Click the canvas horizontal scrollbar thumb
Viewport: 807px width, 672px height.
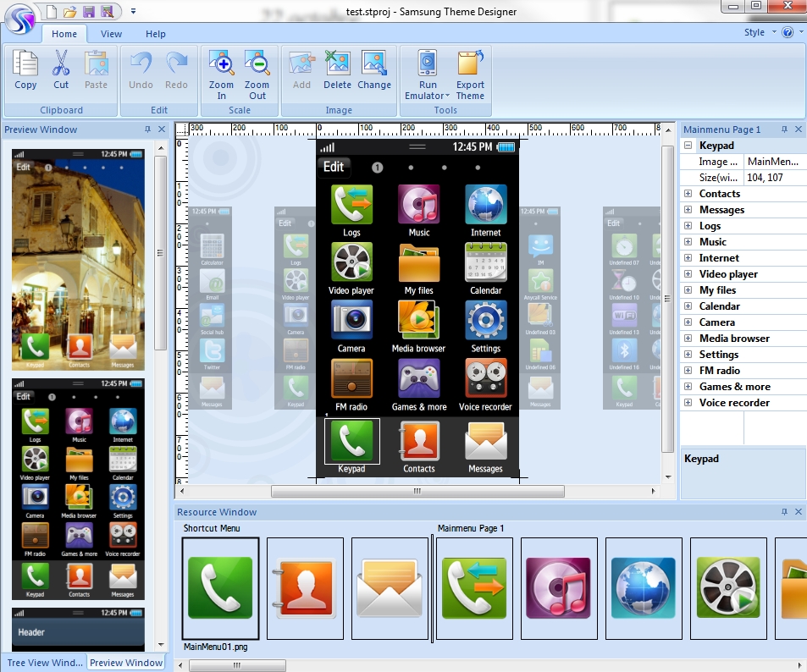point(417,492)
